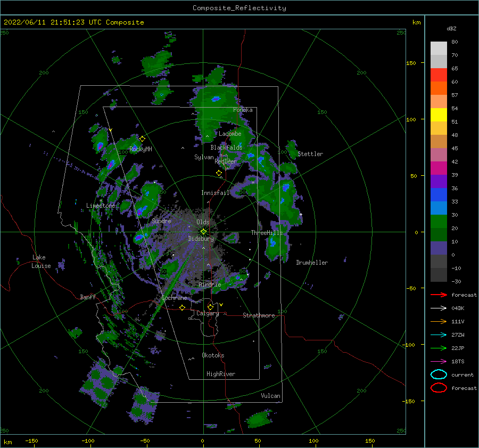Click the red forecast arrow in legend
Image resolution: width=479 pixels, height=448 pixels.
pyautogui.click(x=439, y=295)
